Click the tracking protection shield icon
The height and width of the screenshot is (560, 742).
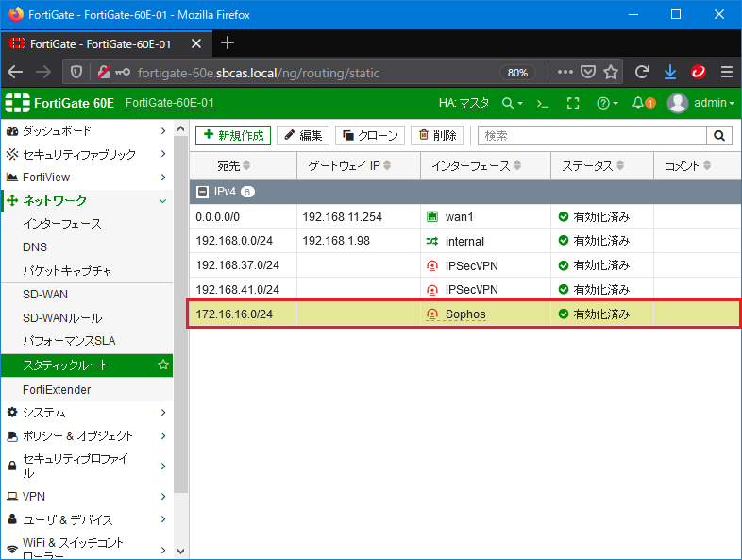tap(76, 73)
